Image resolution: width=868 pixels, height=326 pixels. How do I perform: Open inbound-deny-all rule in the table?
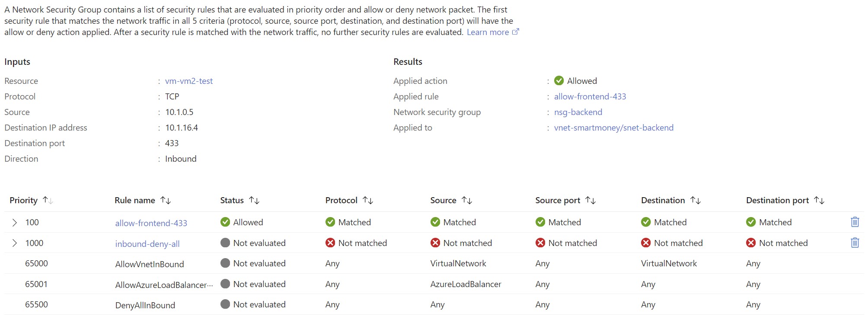coord(147,244)
